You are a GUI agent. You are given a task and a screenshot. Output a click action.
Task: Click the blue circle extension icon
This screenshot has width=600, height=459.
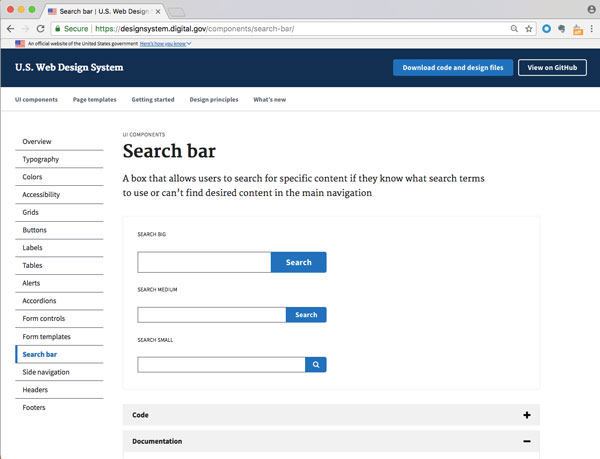click(x=546, y=29)
